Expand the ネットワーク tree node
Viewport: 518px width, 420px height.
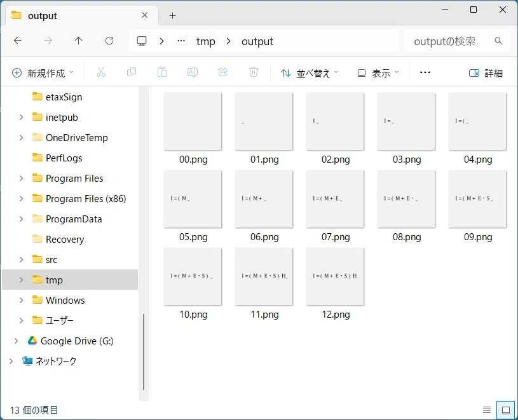pyautogui.click(x=11, y=361)
